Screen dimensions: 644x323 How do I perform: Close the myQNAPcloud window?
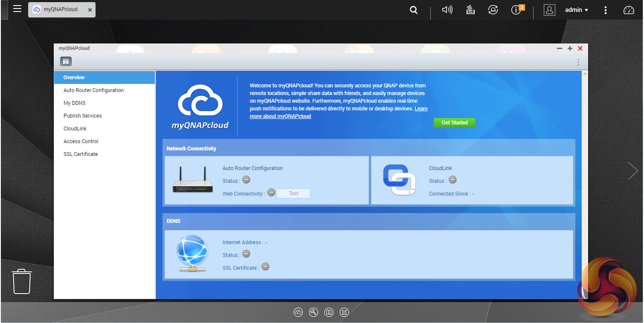580,49
